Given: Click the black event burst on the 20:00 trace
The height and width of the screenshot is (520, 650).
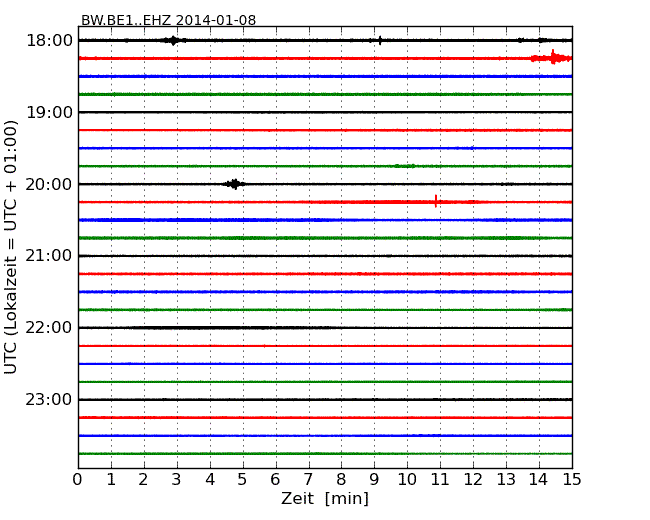Looking at the screenshot, I should pos(235,184).
